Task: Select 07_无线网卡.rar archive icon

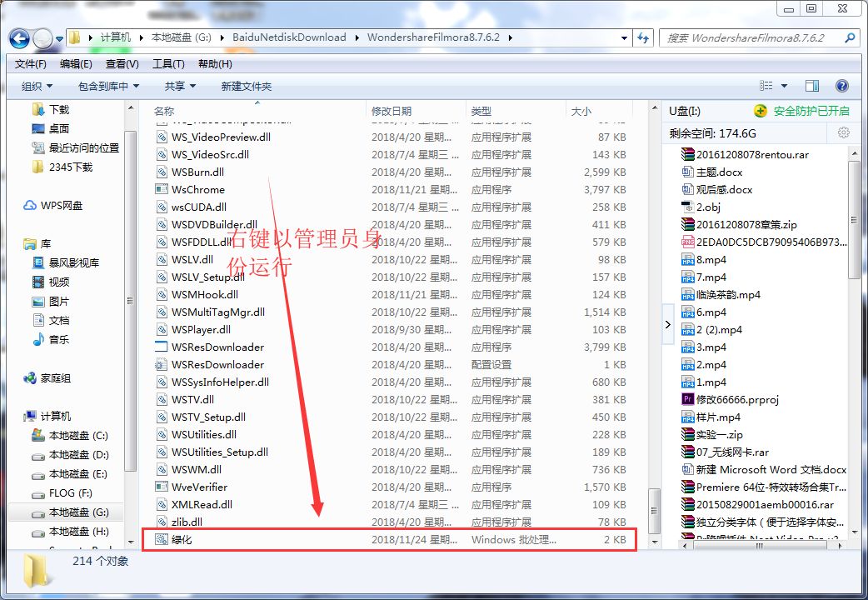Action: point(687,452)
